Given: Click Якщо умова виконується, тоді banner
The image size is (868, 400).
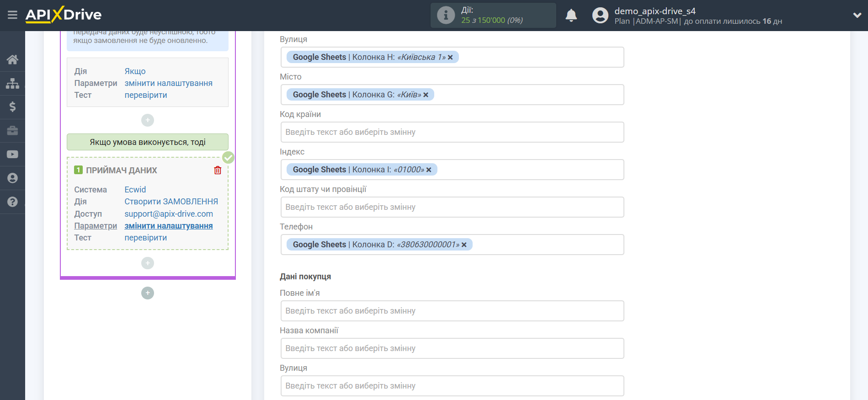Looking at the screenshot, I should [x=148, y=142].
